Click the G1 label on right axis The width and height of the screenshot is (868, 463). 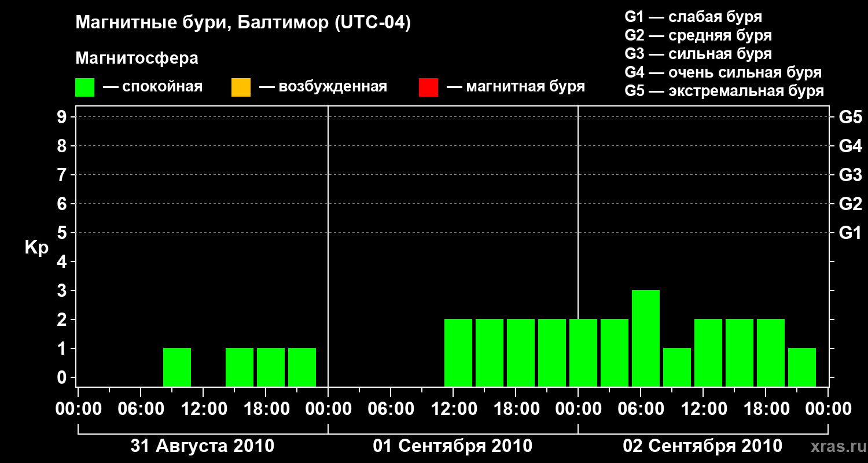coord(850,233)
